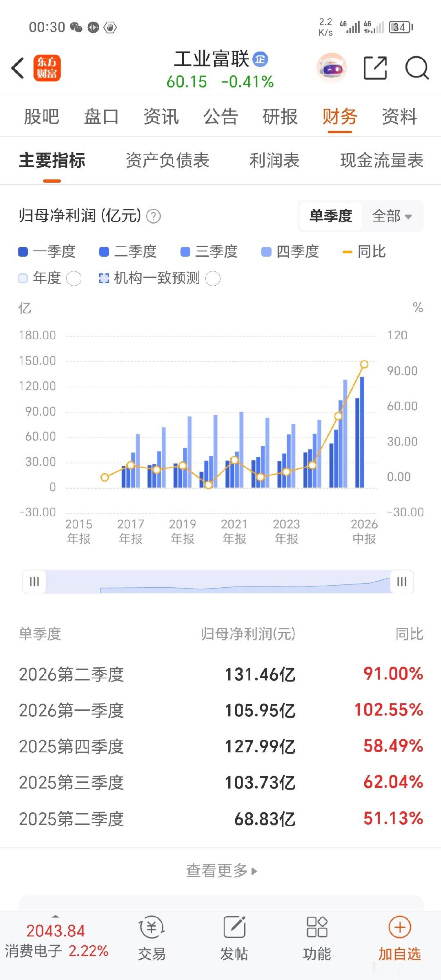Screen dimensions: 441x980
Task: Switch to 公告 tab
Action: [220, 116]
